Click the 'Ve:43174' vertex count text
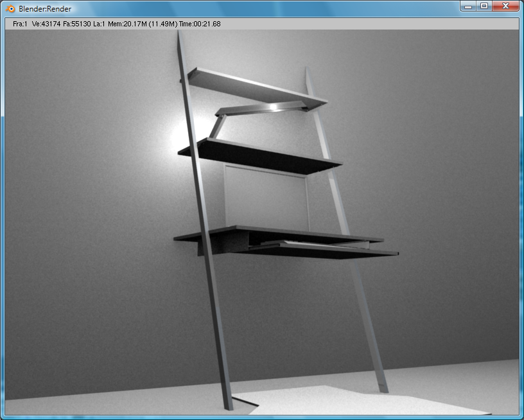The height and width of the screenshot is (420, 524). tap(46, 24)
